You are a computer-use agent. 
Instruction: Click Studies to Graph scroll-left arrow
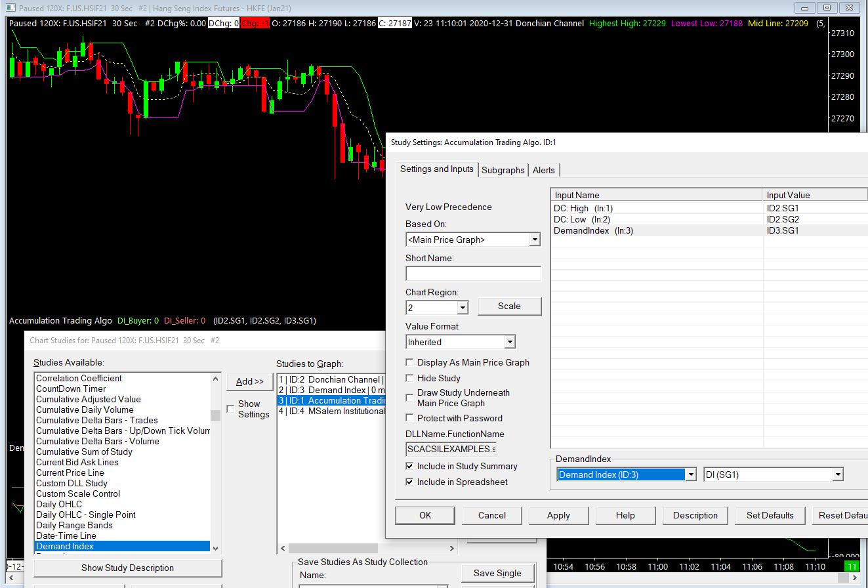(283, 548)
